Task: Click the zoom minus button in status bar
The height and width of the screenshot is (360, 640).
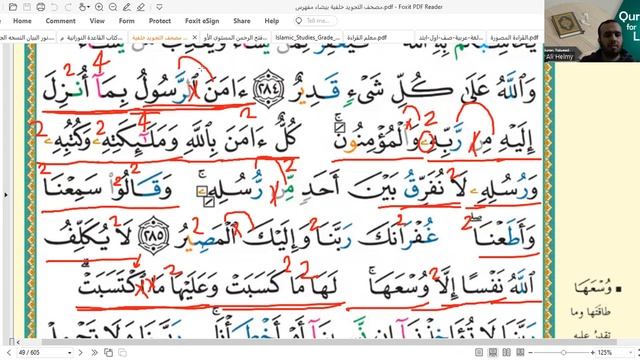Action: [530, 352]
